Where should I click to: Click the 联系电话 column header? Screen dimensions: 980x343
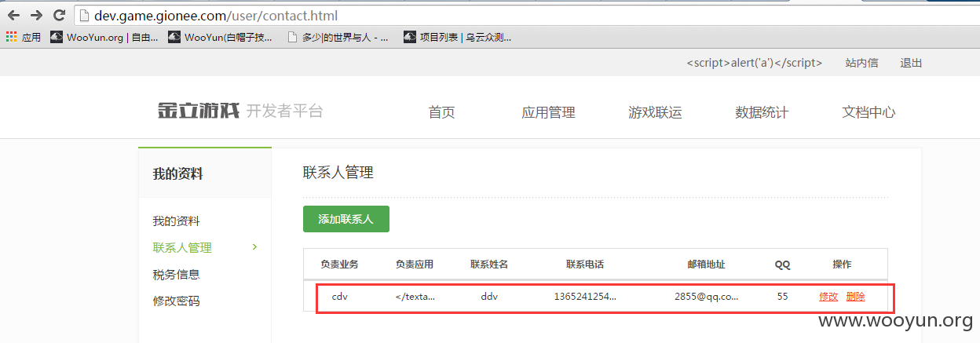(585, 265)
